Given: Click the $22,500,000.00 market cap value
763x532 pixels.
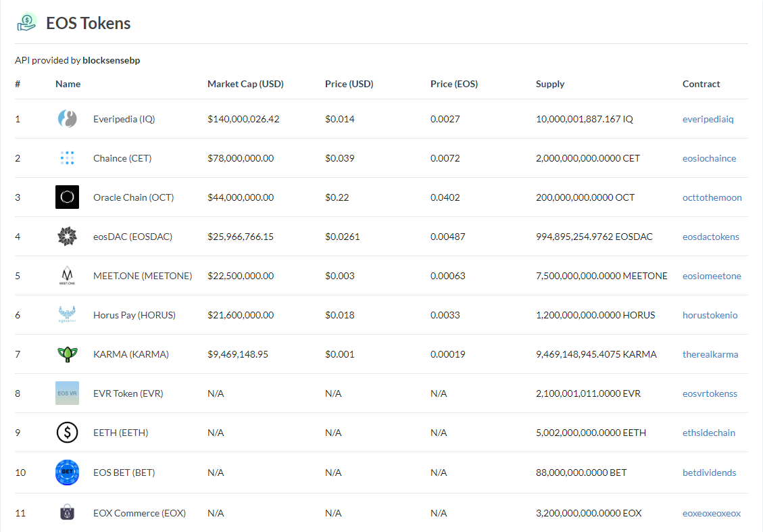Looking at the screenshot, I should point(241,276).
